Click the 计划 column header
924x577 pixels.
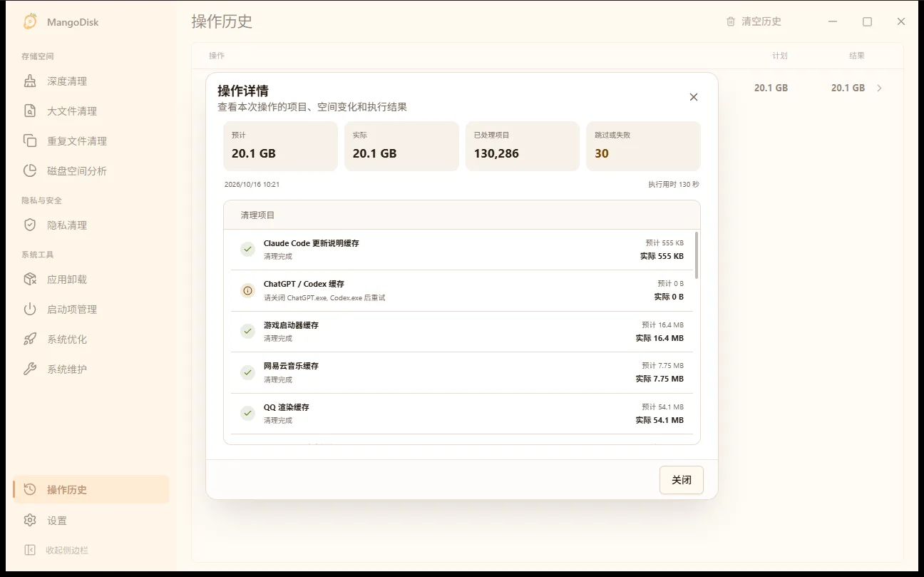(780, 56)
